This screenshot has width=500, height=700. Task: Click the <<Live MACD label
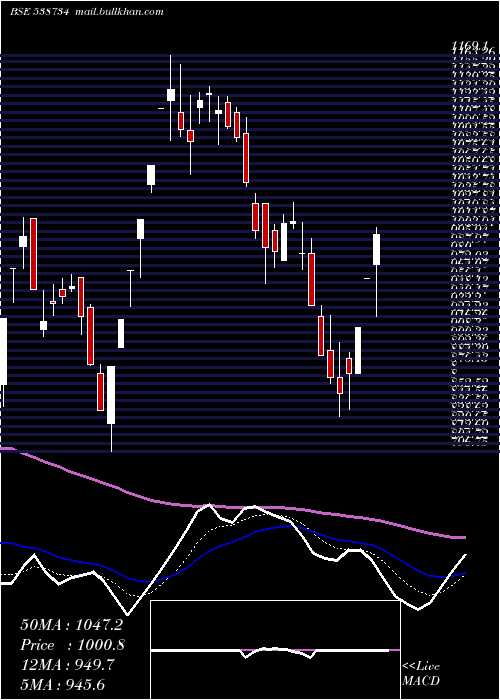(x=421, y=674)
